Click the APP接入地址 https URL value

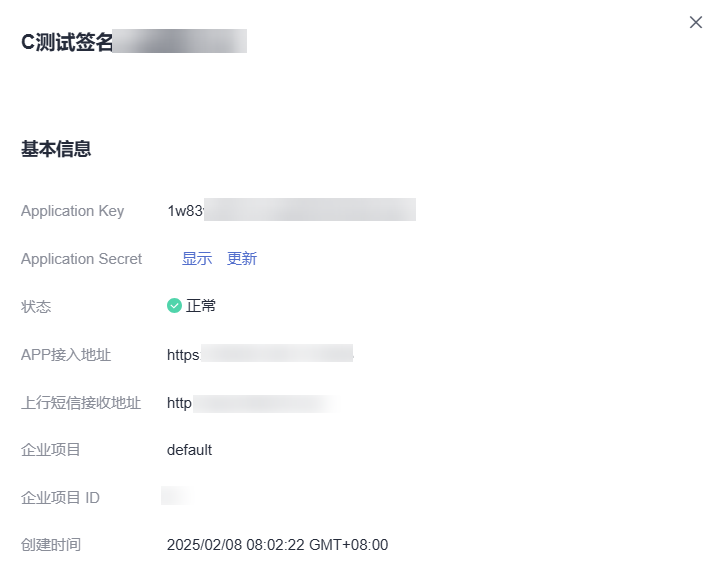pos(260,354)
